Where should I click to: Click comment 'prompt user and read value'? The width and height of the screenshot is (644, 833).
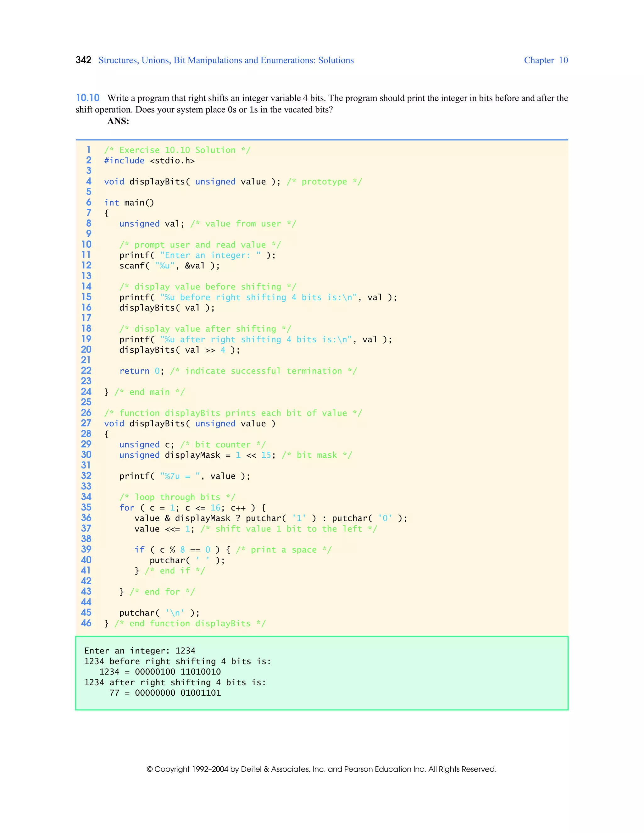200,245
